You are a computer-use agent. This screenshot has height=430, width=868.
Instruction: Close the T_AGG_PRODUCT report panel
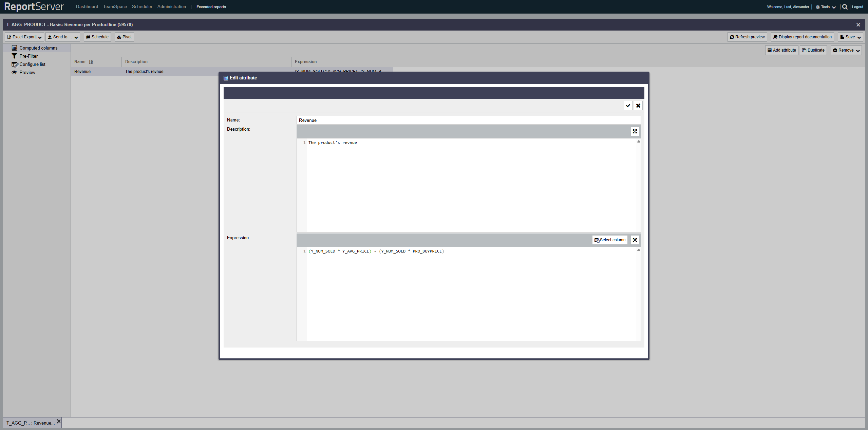click(858, 25)
